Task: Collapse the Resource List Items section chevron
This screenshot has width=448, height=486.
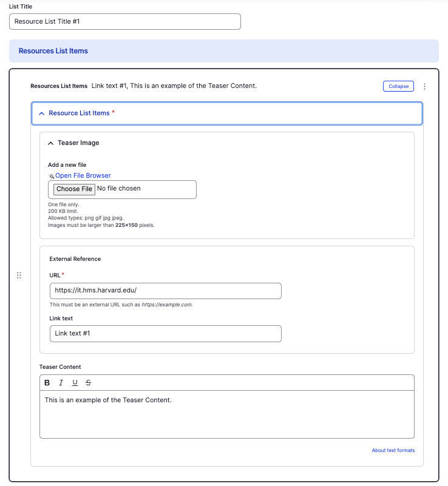Action: tap(41, 113)
